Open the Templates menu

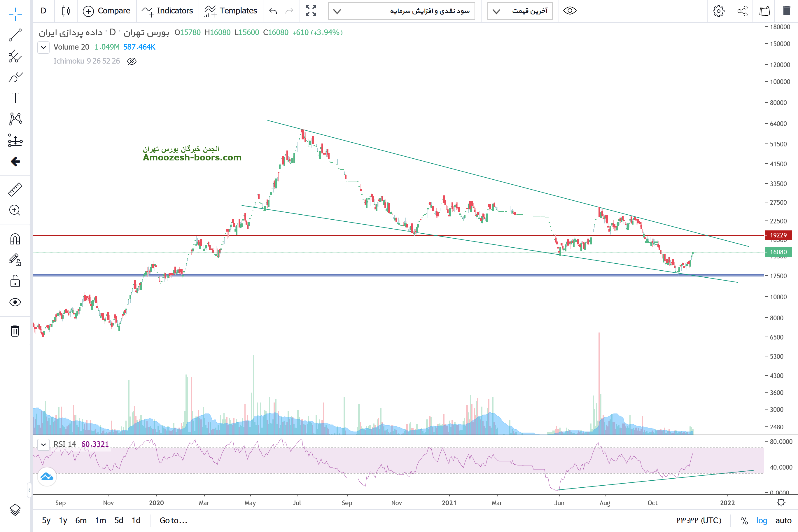231,11
